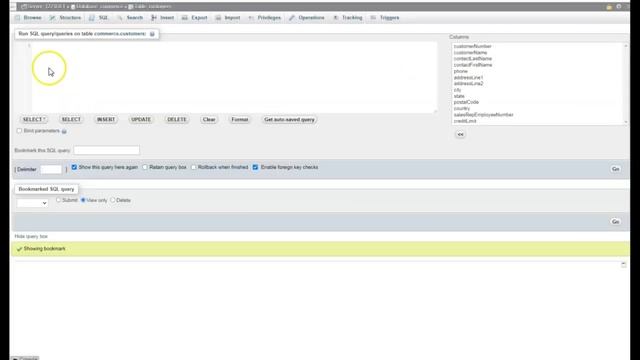Click Go under Bookmarked SQL query
640x360 pixels.
[616, 222]
